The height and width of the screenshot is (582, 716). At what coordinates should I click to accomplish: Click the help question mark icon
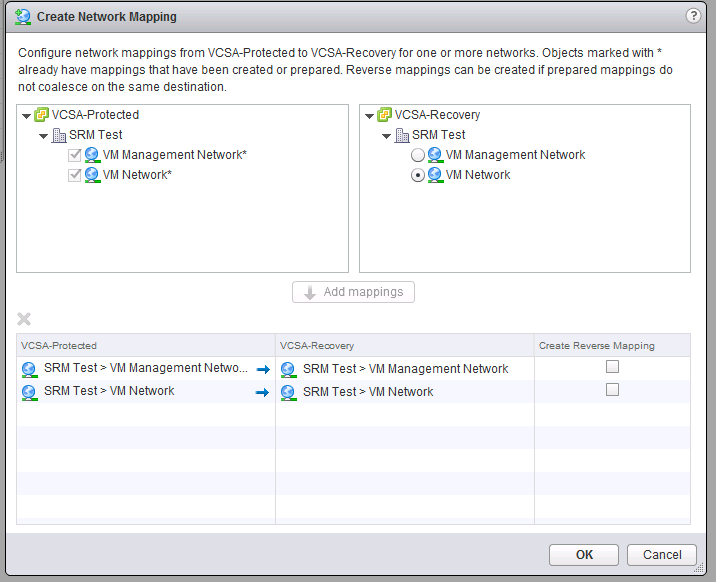point(693,16)
